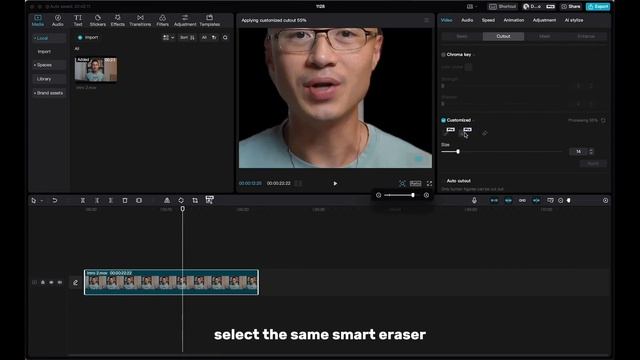
Task: Toggle clip linkage chain icon
Action: 522,200
